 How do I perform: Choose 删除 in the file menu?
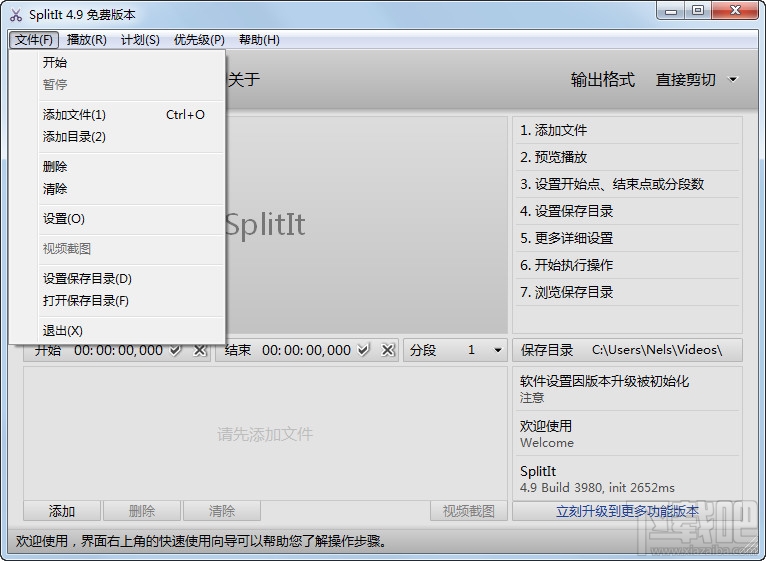131,167
